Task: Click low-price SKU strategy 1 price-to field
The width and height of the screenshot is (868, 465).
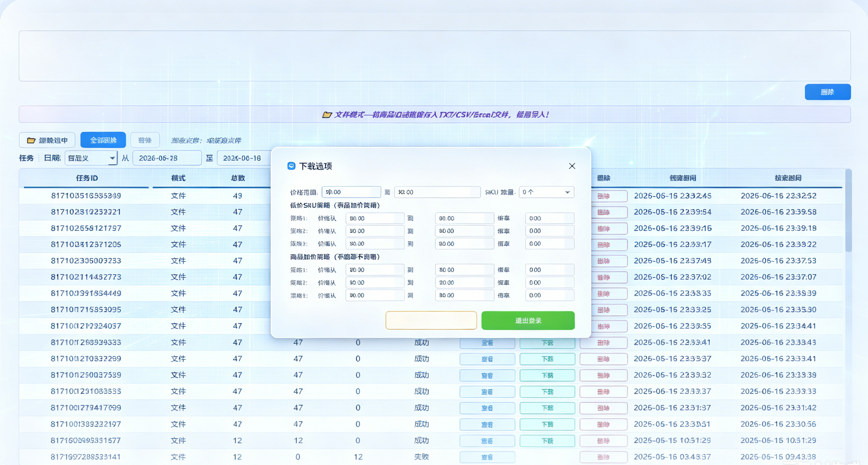Action: (465, 218)
